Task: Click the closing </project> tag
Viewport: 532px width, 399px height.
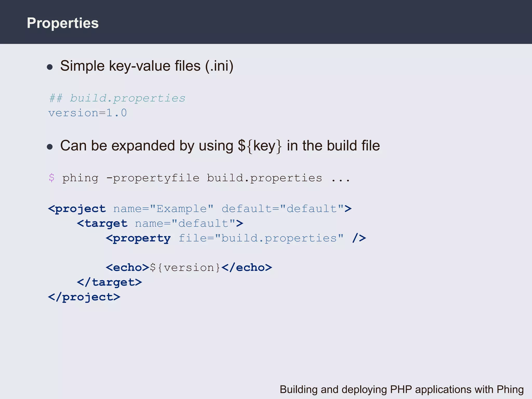Action: 84,297
